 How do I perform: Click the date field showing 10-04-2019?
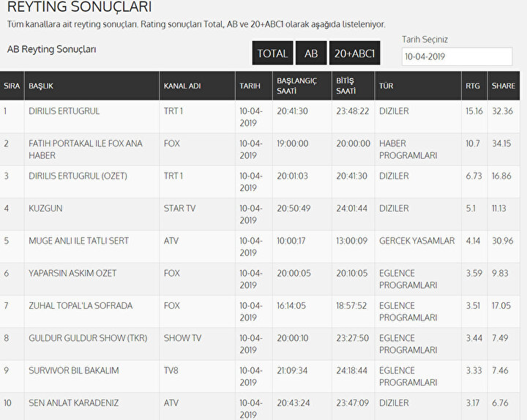coord(457,56)
